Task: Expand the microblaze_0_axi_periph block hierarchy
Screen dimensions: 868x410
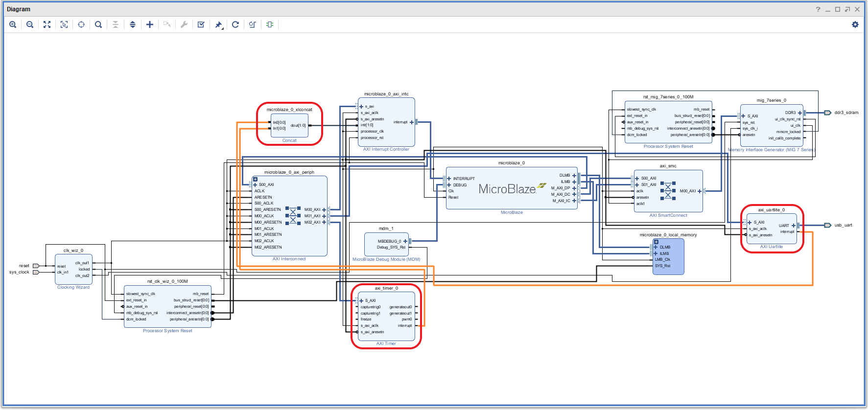Action: pyautogui.click(x=255, y=179)
